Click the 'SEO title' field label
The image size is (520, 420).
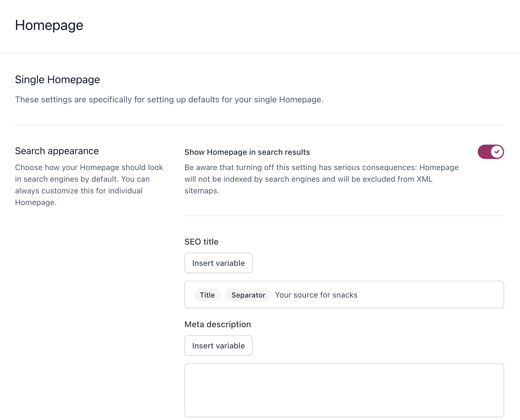[x=201, y=242]
